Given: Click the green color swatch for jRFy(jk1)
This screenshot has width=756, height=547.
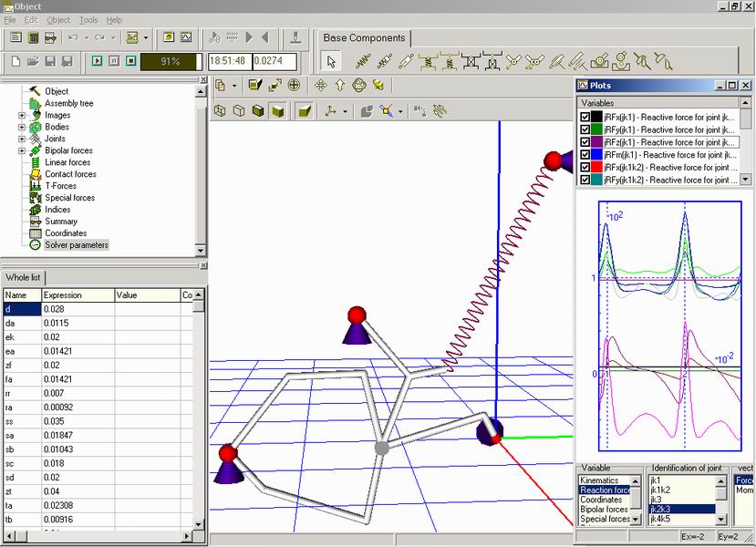Looking at the screenshot, I should (x=596, y=129).
